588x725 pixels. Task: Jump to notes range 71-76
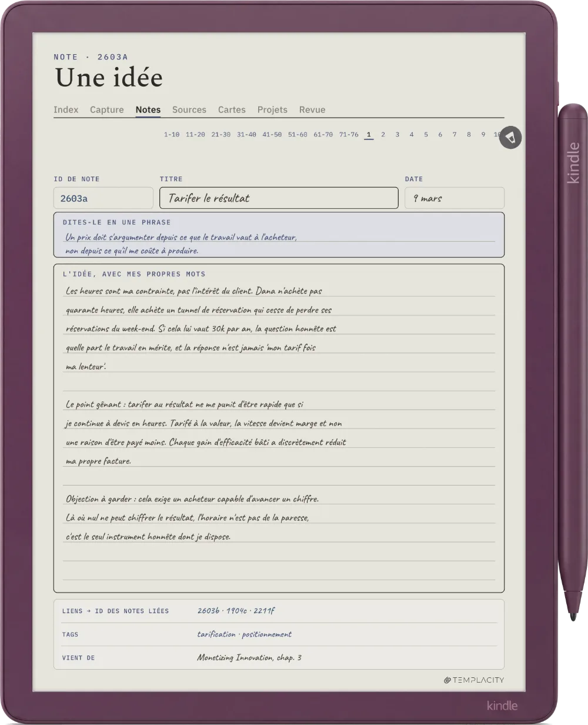click(x=349, y=135)
